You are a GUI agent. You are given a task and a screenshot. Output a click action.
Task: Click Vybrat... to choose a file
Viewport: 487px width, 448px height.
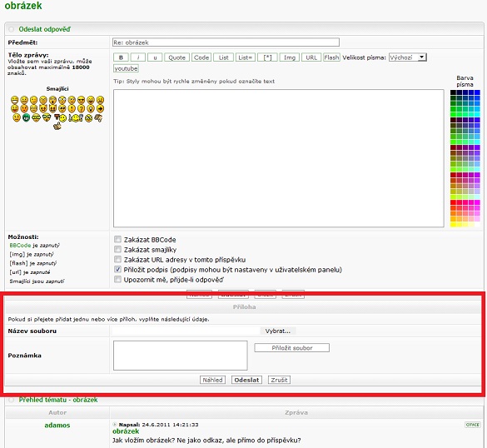coord(278,331)
